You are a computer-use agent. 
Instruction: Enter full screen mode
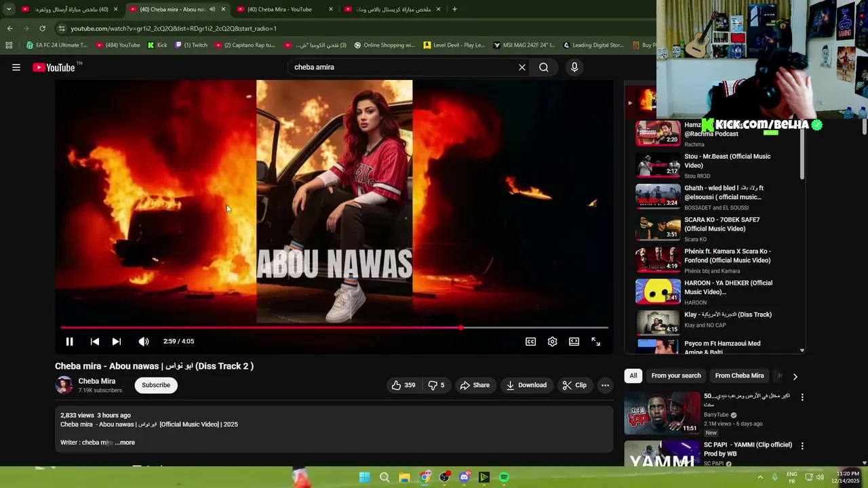click(596, 342)
